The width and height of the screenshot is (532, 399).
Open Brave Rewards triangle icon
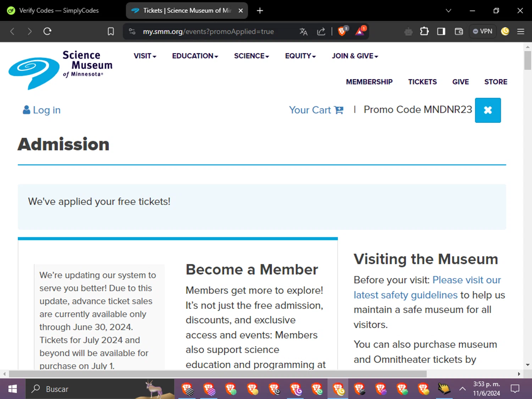pyautogui.click(x=360, y=31)
